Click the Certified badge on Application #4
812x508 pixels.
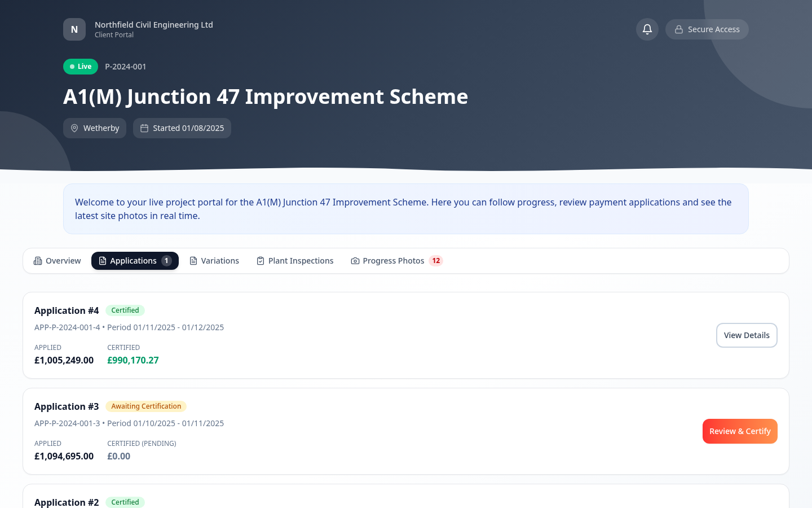pos(125,310)
